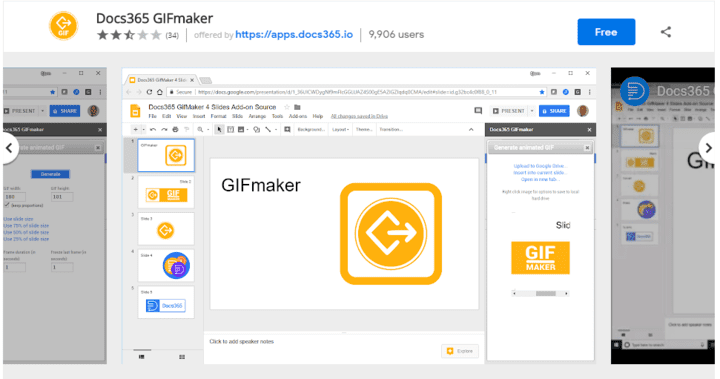Click Upload to Google Drive link
The width and height of the screenshot is (720, 379).
tap(540, 166)
